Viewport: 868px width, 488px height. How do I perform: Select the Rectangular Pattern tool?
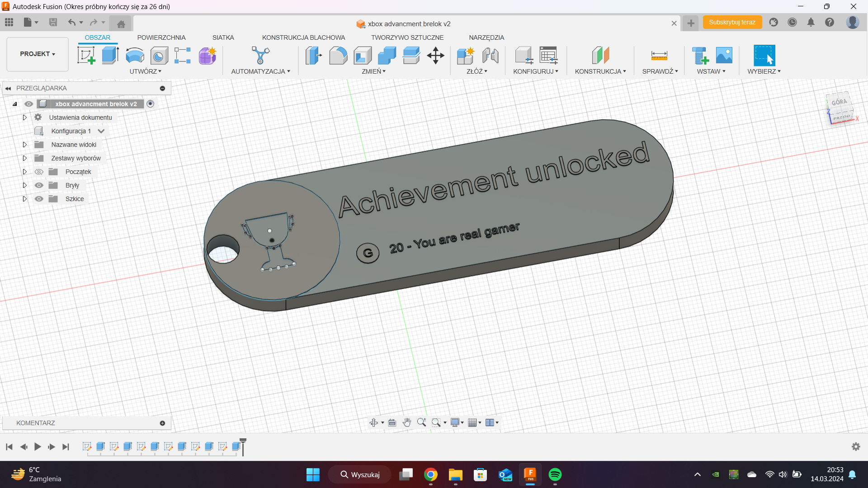click(x=183, y=56)
